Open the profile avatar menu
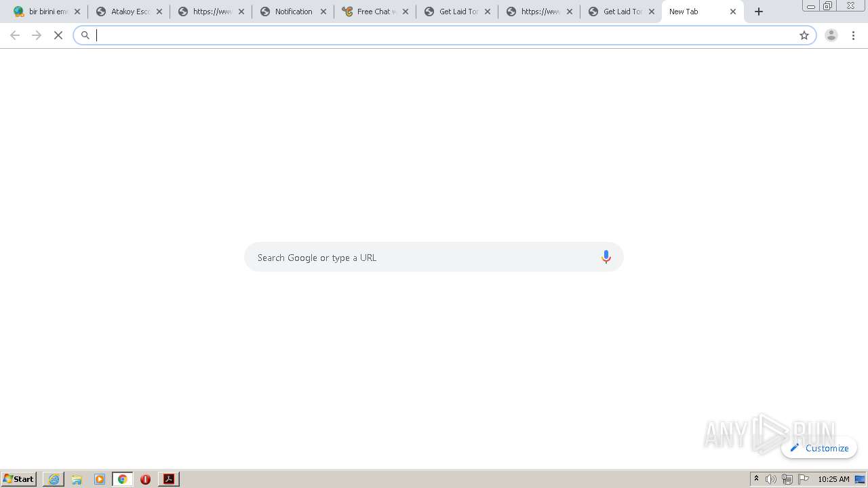The width and height of the screenshot is (868, 488). pyautogui.click(x=831, y=35)
